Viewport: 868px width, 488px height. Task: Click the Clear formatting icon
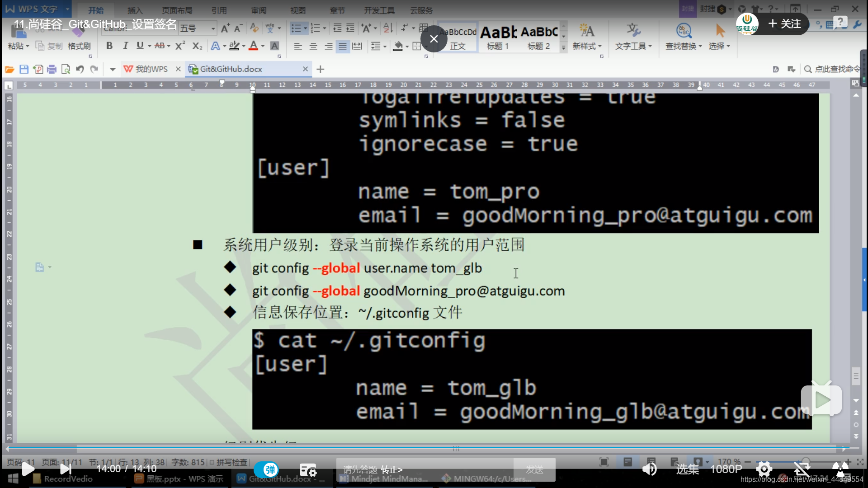coord(254,28)
